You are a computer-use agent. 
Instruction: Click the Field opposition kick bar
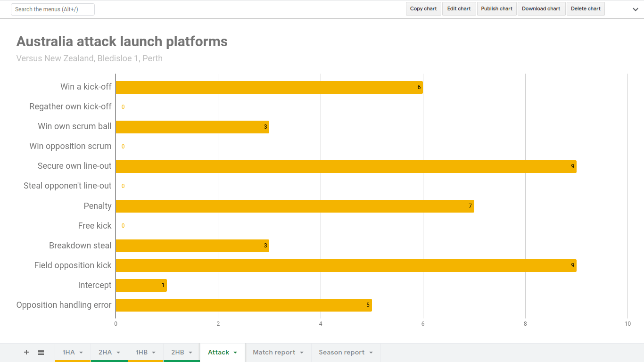click(346, 265)
